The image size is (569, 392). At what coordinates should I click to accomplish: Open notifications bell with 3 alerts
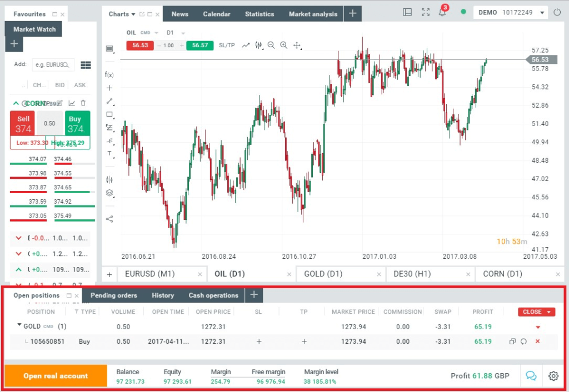442,13
